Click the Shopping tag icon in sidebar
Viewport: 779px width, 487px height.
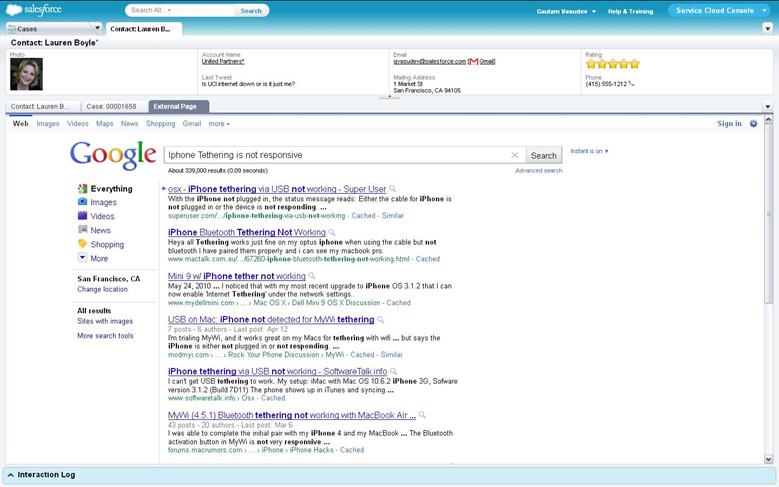[x=82, y=244]
